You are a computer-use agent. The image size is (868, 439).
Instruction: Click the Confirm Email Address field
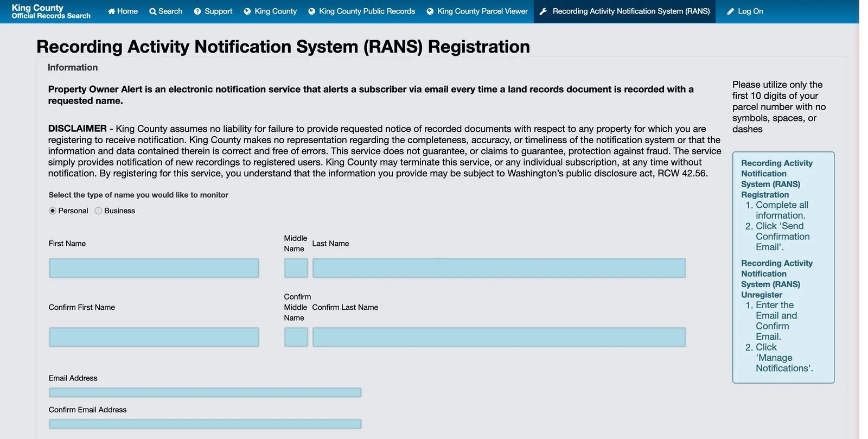tap(205, 424)
